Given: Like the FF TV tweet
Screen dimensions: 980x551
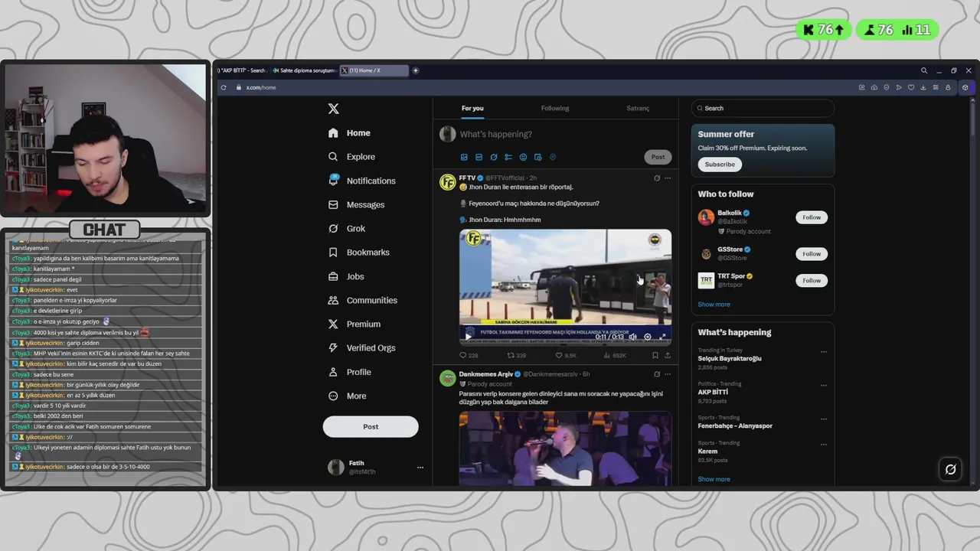Looking at the screenshot, I should [566, 355].
